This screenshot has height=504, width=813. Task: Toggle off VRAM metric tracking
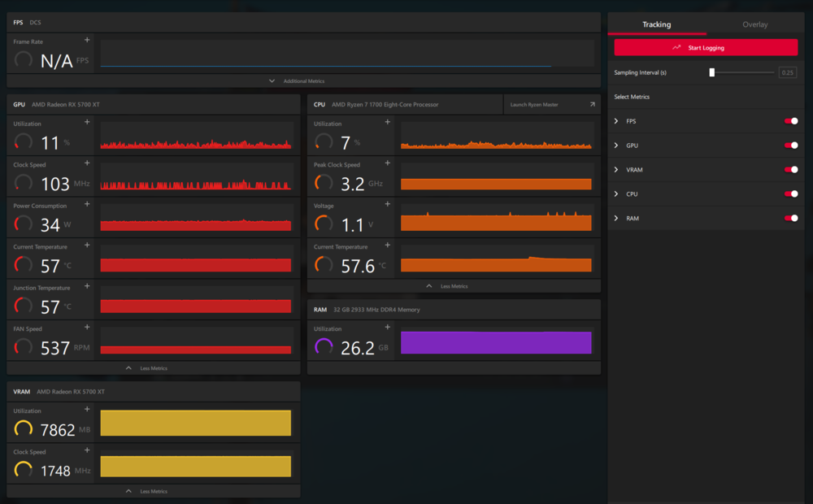[790, 170]
